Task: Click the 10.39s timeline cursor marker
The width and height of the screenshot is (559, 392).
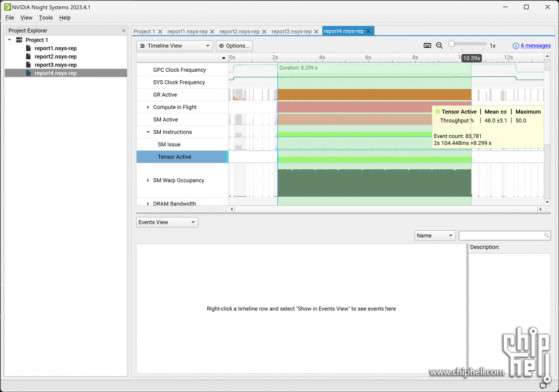Action: pos(471,58)
